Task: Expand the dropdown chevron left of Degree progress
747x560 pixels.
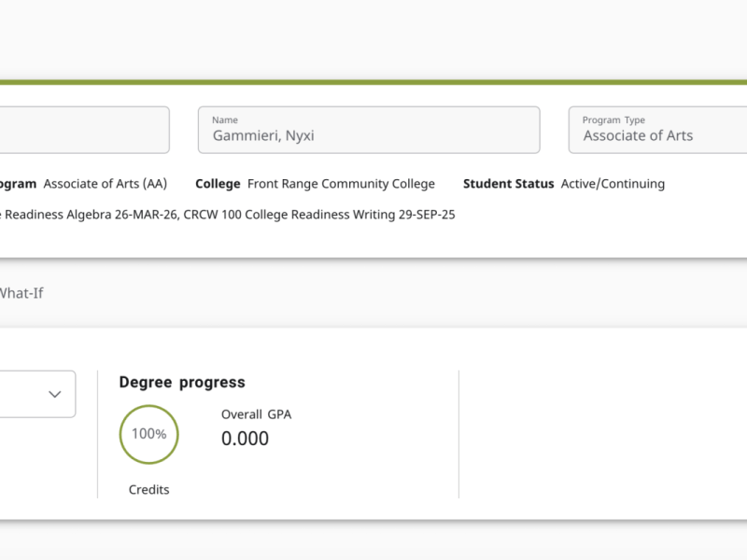Action: [x=54, y=394]
